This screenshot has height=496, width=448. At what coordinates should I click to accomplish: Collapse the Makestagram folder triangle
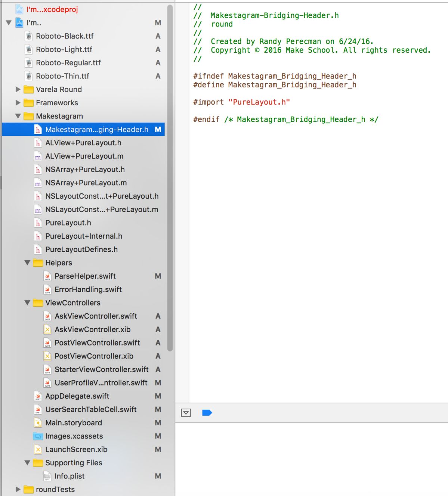pos(18,116)
